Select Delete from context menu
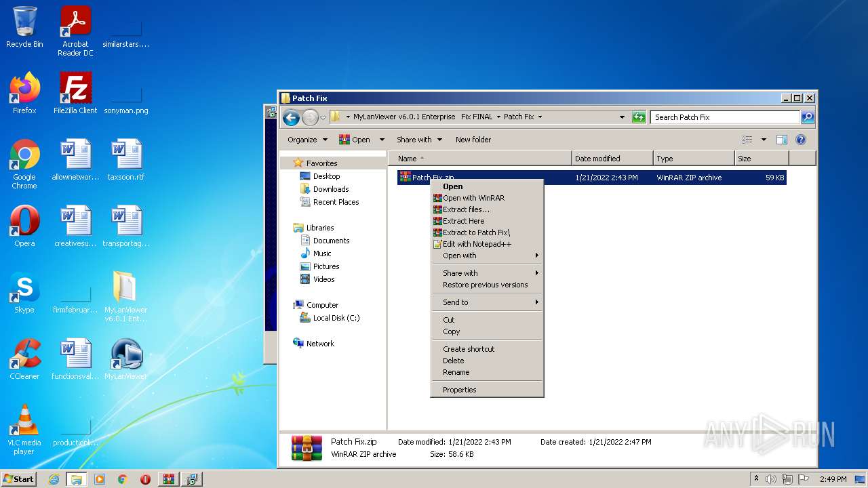This screenshot has width=868, height=488. click(x=487, y=361)
